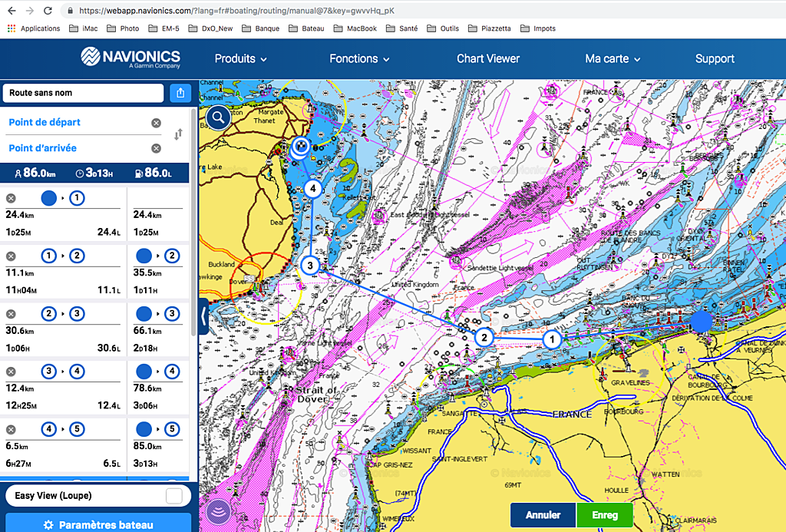The height and width of the screenshot is (532, 786).
Task: Open Paramètres bateau settings
Action: coord(98,524)
